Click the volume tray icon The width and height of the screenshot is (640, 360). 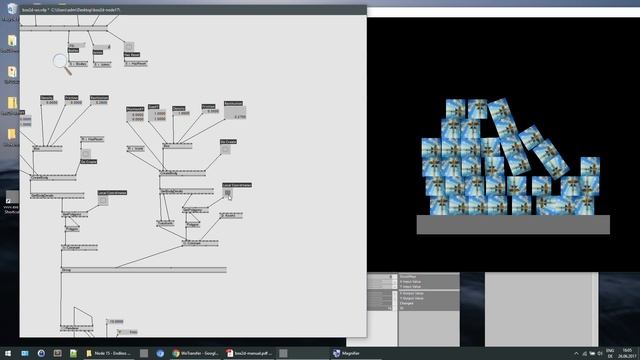click(x=600, y=353)
